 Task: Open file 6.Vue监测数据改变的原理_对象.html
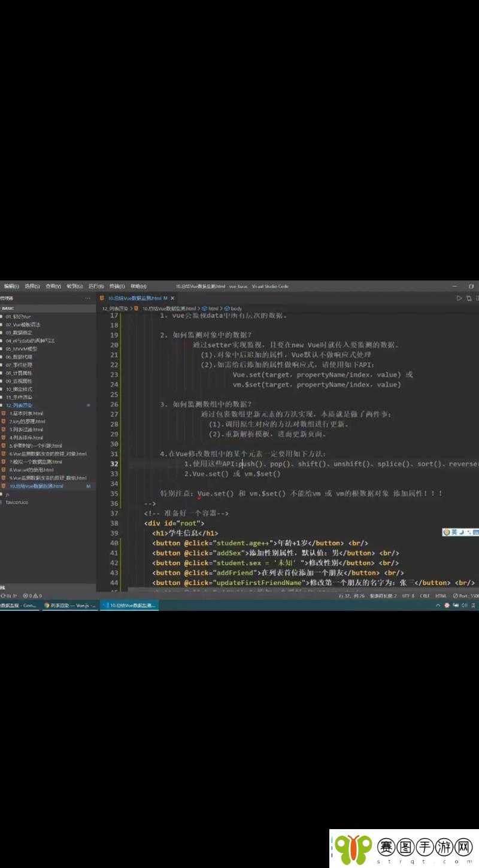[x=48, y=453]
